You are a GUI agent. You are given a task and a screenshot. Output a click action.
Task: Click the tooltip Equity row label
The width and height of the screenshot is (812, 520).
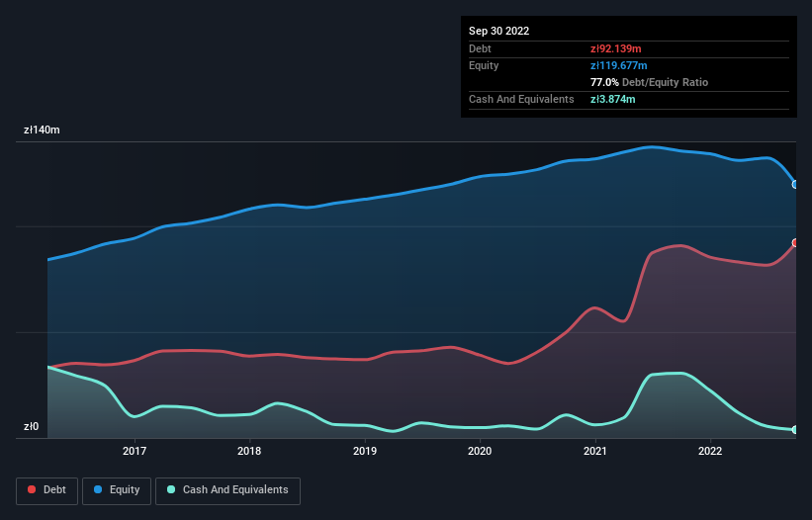click(x=484, y=65)
